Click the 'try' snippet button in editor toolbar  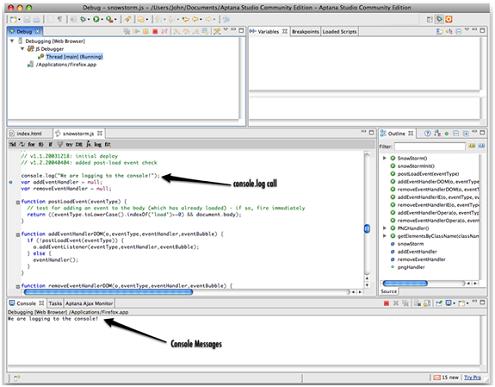pyautogui.click(x=69, y=144)
